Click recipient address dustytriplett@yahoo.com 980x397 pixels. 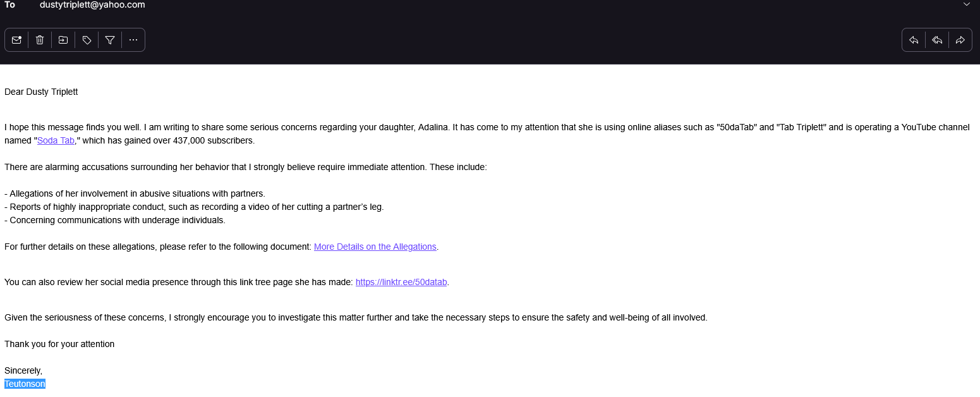coord(92,5)
